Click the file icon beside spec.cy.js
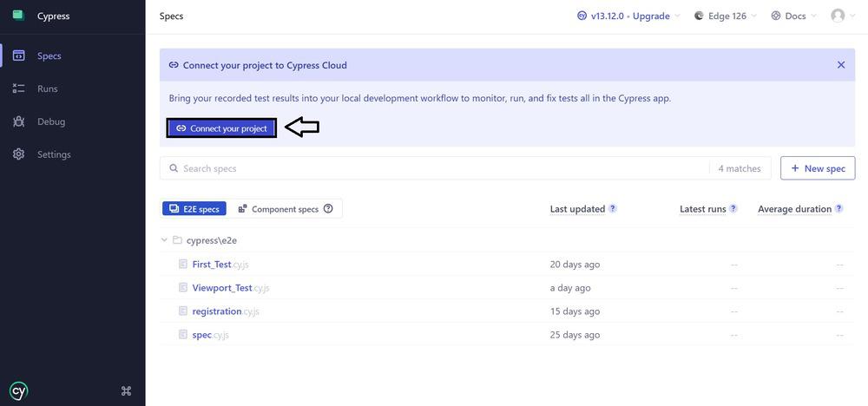This screenshot has width=868, height=406. click(x=183, y=335)
